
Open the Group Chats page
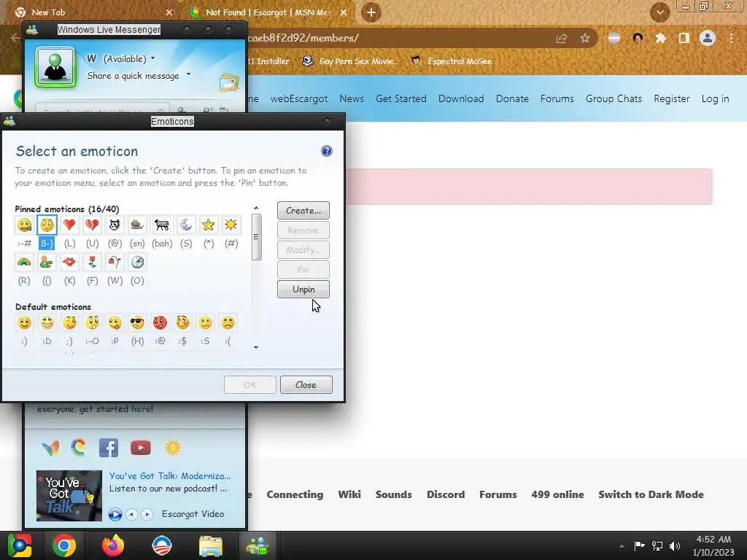coord(614,98)
